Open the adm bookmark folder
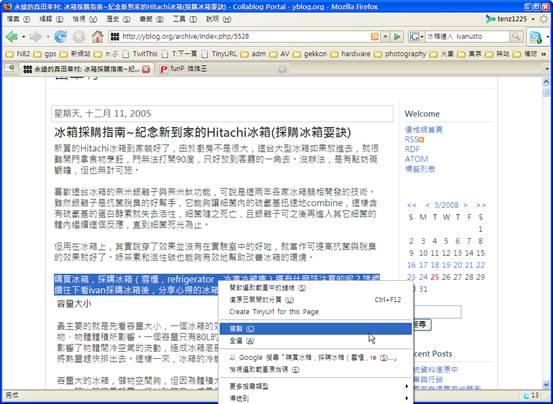The height and width of the screenshot is (404, 553). point(253,54)
